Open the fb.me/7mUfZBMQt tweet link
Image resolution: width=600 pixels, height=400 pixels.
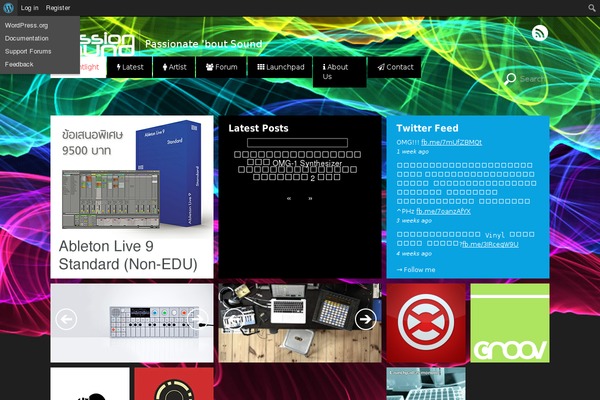pos(452,142)
